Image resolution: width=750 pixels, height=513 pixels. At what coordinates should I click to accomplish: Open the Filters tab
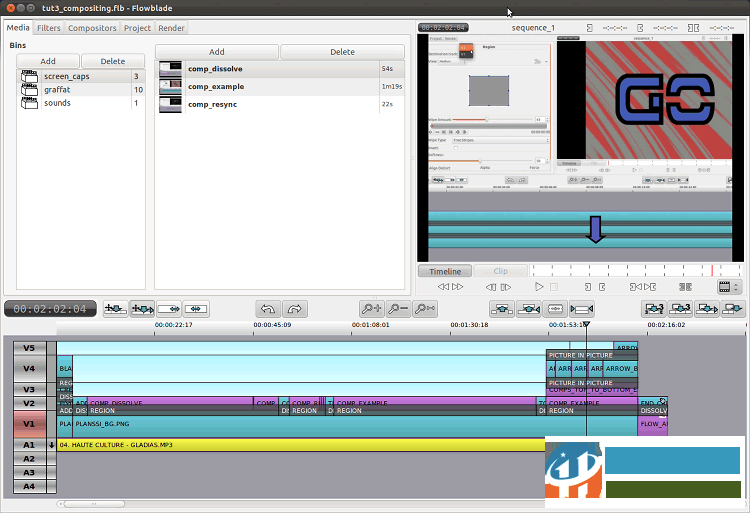point(48,28)
